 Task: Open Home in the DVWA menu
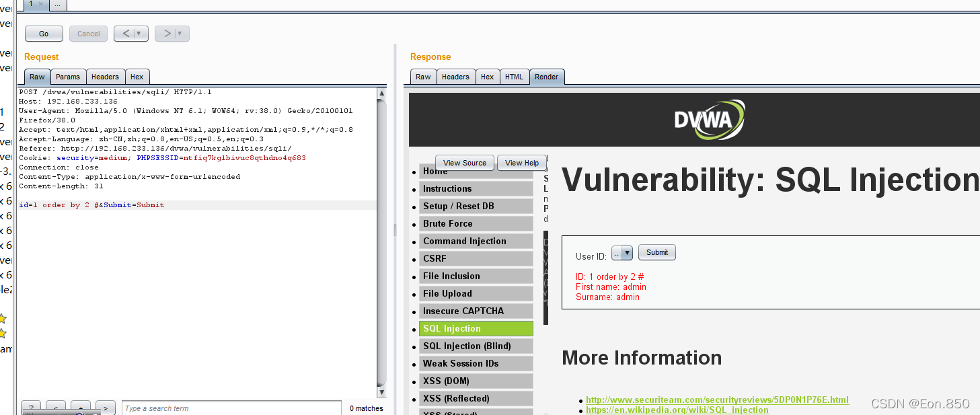pos(476,172)
